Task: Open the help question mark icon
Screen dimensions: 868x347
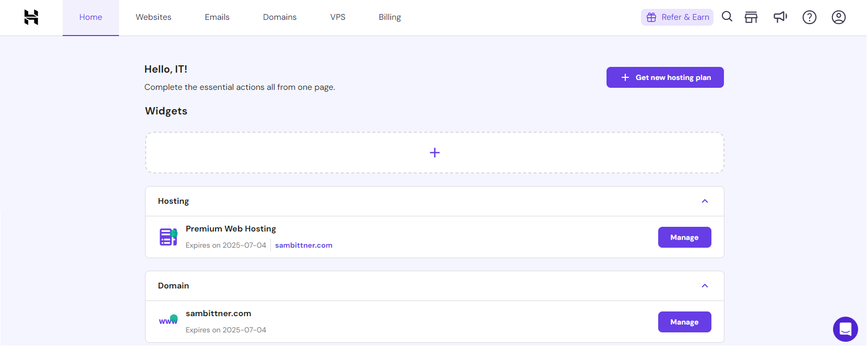Action: [x=810, y=17]
